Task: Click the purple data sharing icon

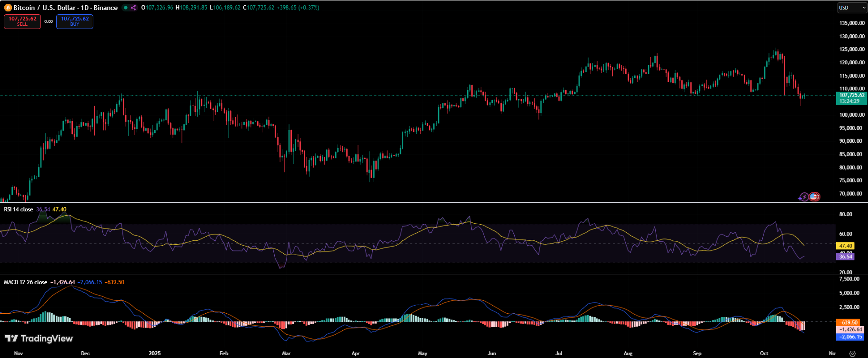Action: pyautogui.click(x=133, y=8)
